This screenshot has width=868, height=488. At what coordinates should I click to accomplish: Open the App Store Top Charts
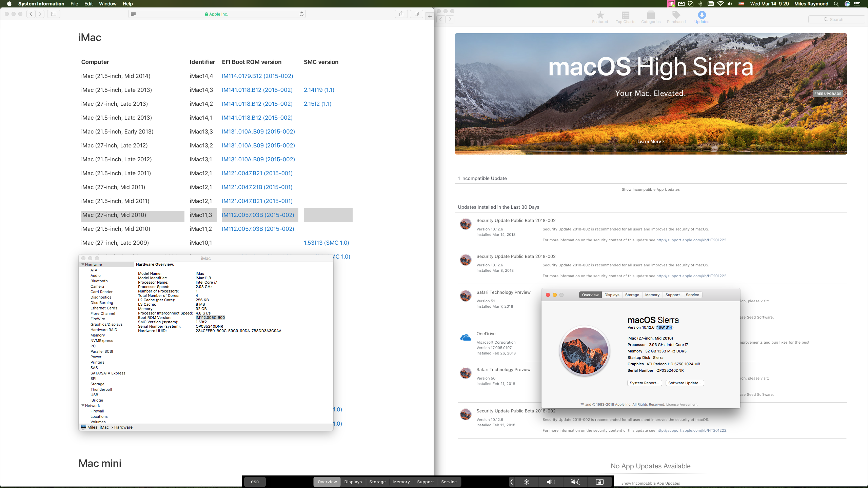[625, 17]
